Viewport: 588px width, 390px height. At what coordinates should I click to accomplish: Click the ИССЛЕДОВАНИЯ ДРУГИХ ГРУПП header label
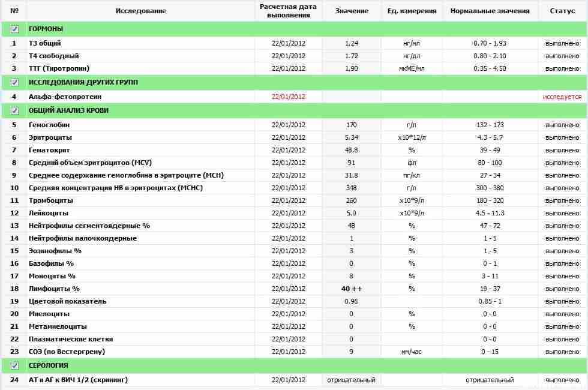click(x=83, y=82)
